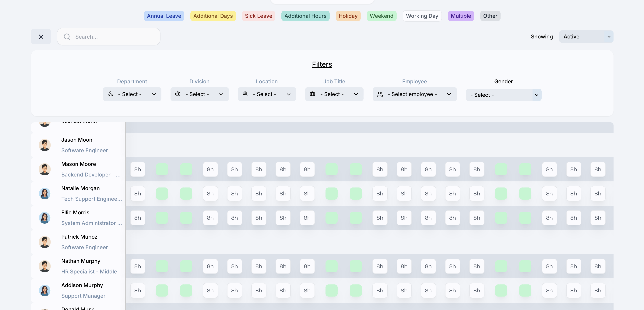Screen dimensions: 644x310
Task: Click Ellie Morris's System Administrator title
Action: coord(92,223)
